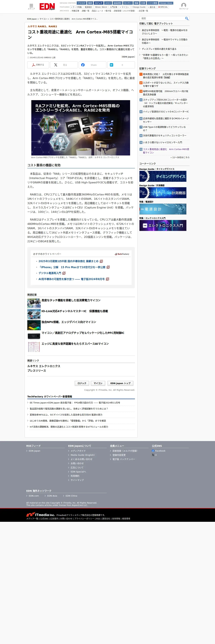Open 全記事一覧 archives link
The width and height of the screenshot is (215, 644).
pyautogui.click(x=143, y=11)
